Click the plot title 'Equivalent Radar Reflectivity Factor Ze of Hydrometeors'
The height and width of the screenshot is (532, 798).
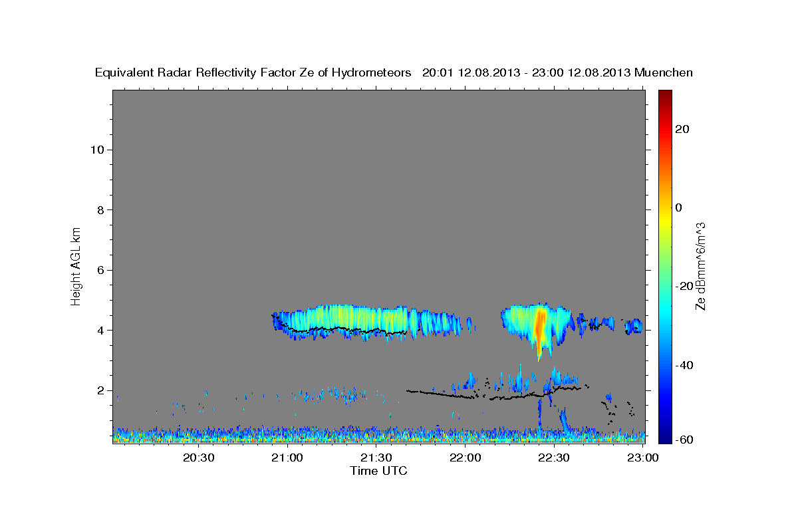[253, 72]
